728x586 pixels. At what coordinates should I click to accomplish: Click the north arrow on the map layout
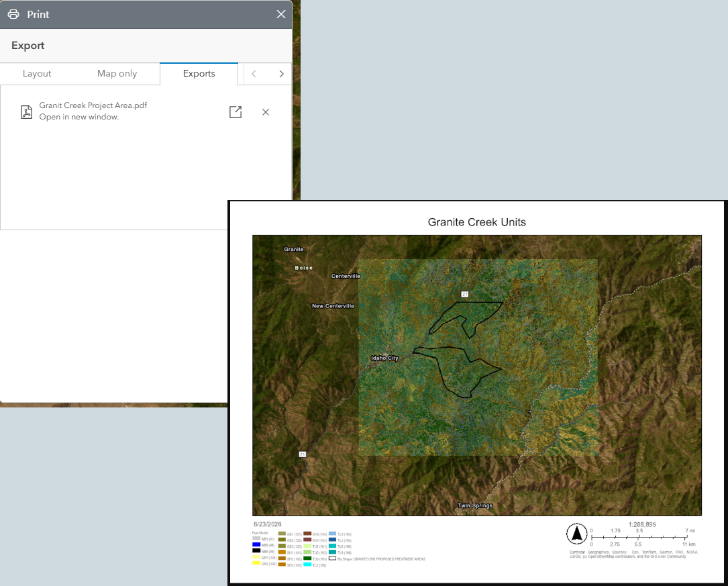pos(576,534)
